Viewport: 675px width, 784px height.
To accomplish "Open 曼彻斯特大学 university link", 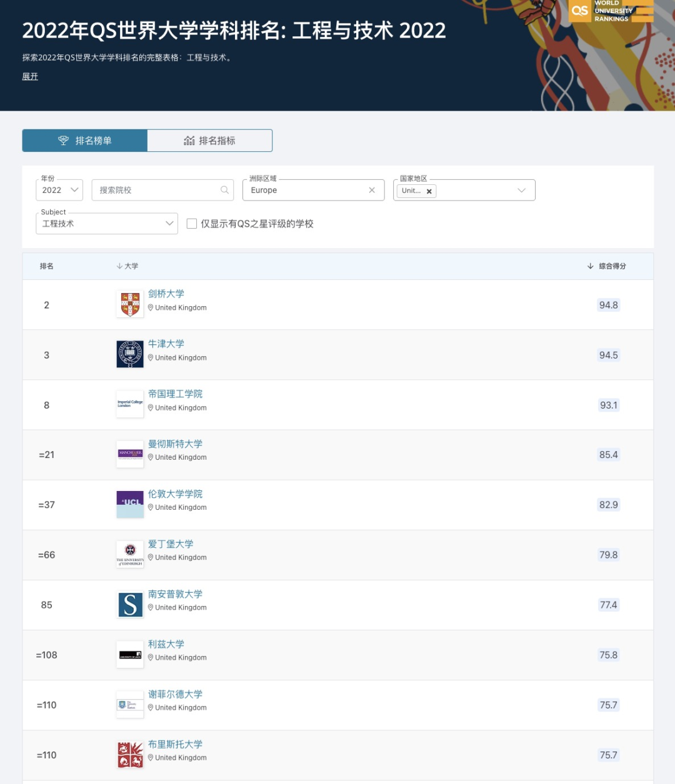I will 175,444.
